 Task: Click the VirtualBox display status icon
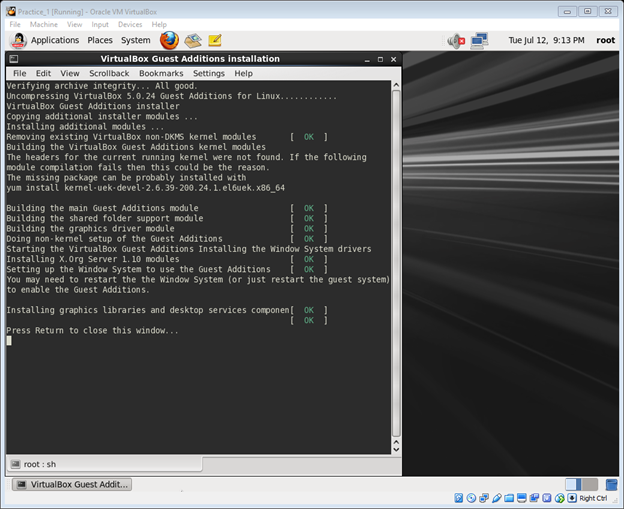(x=522, y=498)
